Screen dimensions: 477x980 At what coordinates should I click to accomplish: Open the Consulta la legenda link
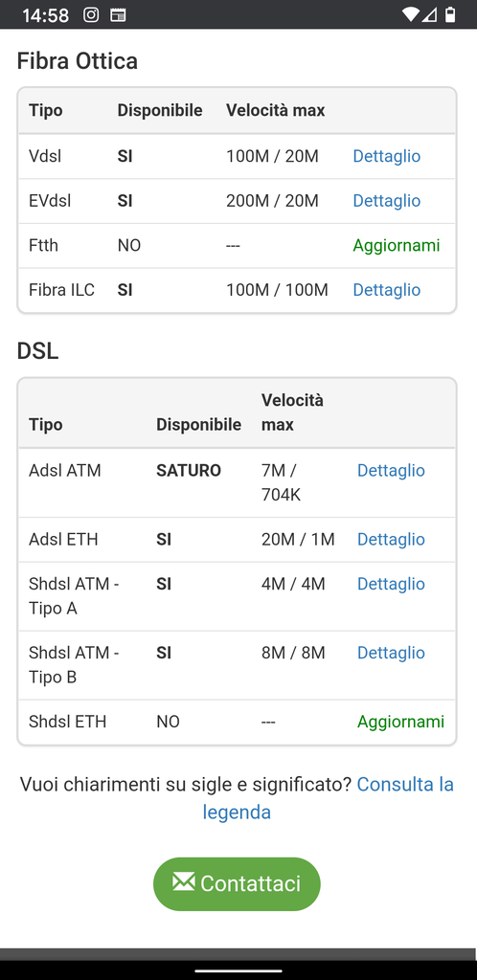click(329, 798)
